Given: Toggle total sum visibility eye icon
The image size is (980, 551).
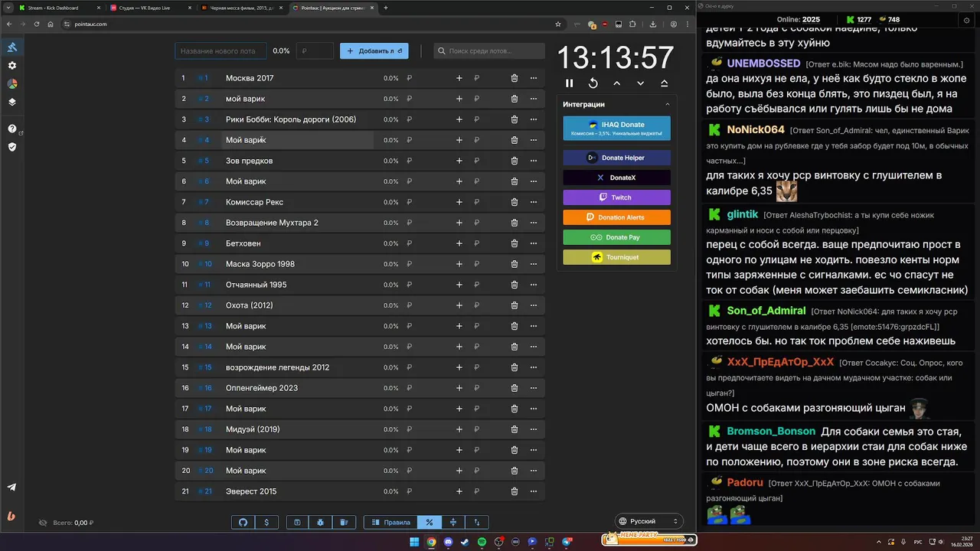Looking at the screenshot, I should (43, 523).
